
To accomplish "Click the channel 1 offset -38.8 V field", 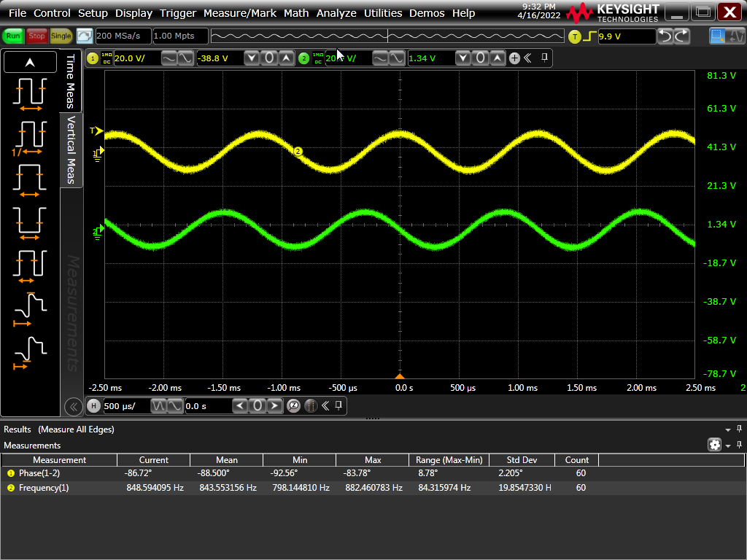I will tap(218, 58).
